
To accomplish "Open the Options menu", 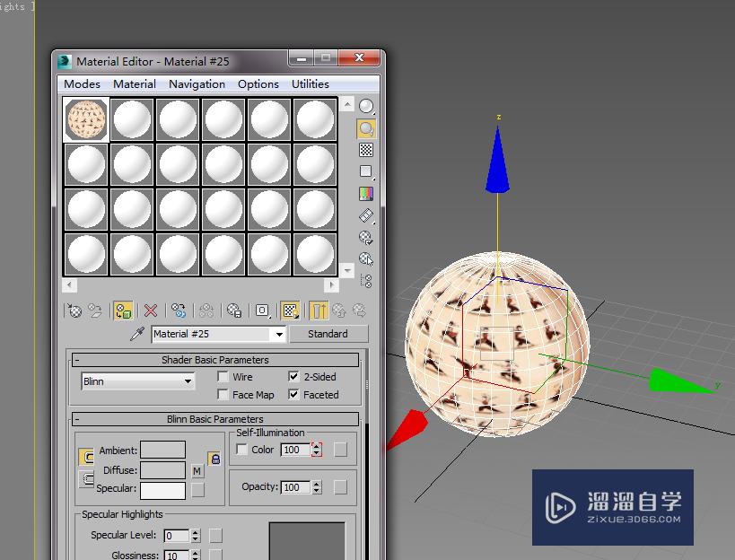I will pyautogui.click(x=258, y=83).
